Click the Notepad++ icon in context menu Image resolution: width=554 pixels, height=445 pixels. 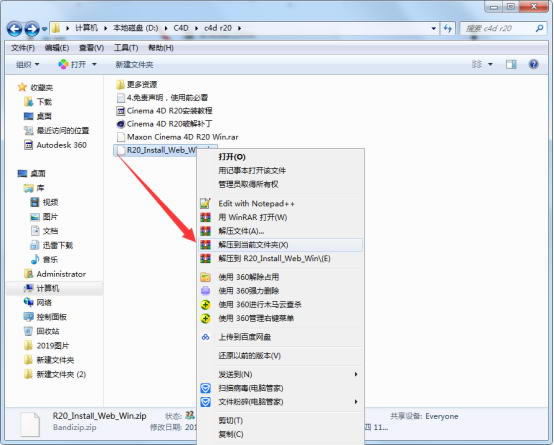205,204
